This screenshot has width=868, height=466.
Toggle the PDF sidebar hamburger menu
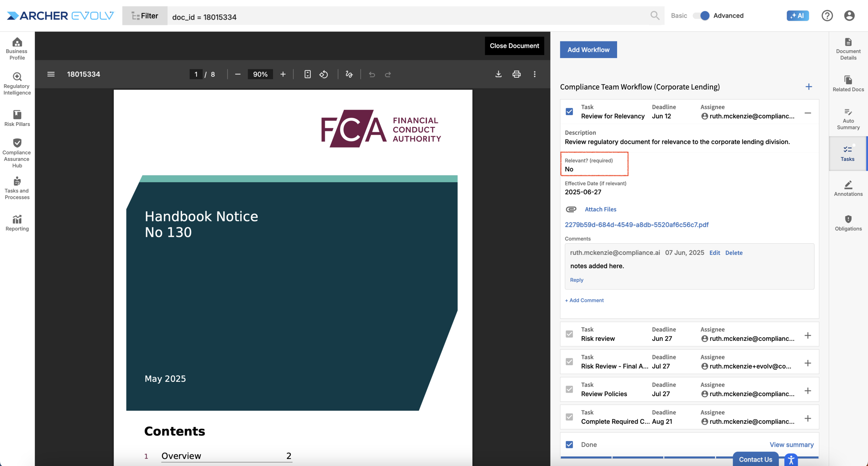pos(51,74)
